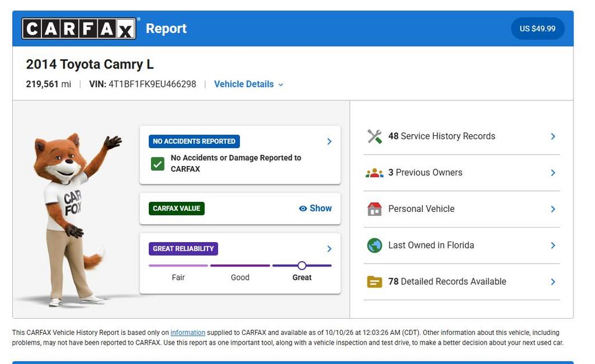Viewport: 595px width, 364px height.
Task: Click the reliability slider handle at Great
Action: tap(302, 265)
